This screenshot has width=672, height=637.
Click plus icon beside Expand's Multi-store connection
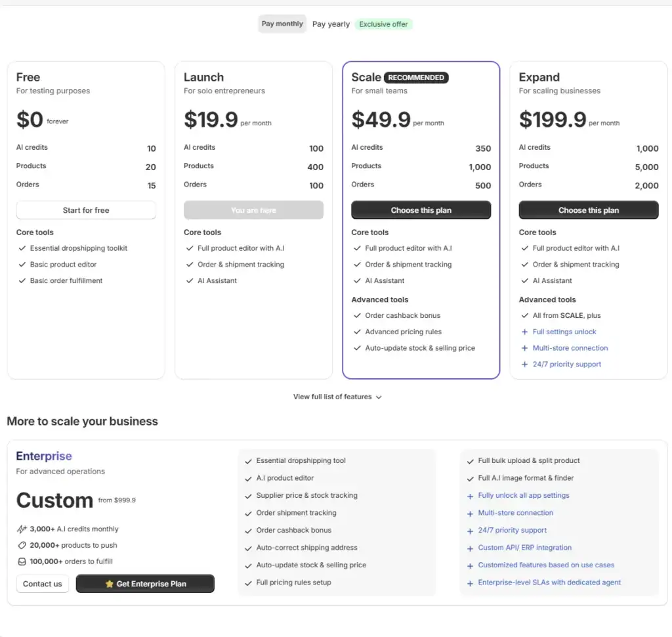click(524, 348)
